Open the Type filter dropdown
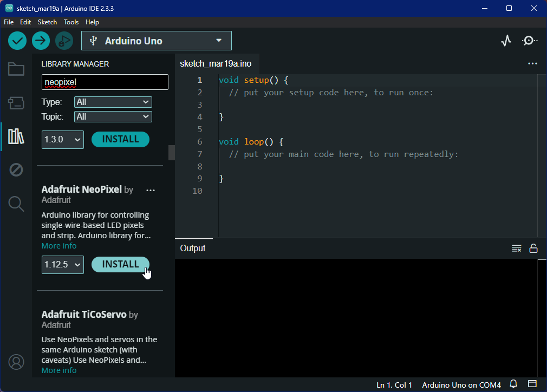Screen dimensions: 547x392 click(113, 102)
